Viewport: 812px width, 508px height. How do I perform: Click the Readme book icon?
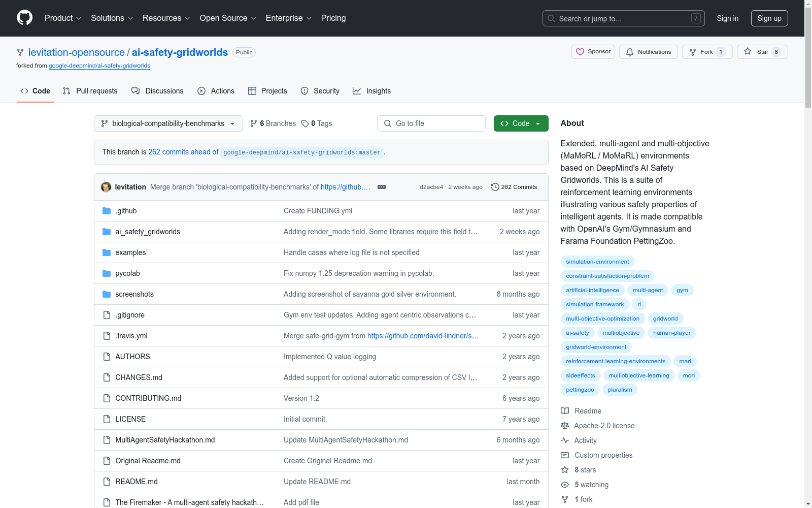[565, 411]
